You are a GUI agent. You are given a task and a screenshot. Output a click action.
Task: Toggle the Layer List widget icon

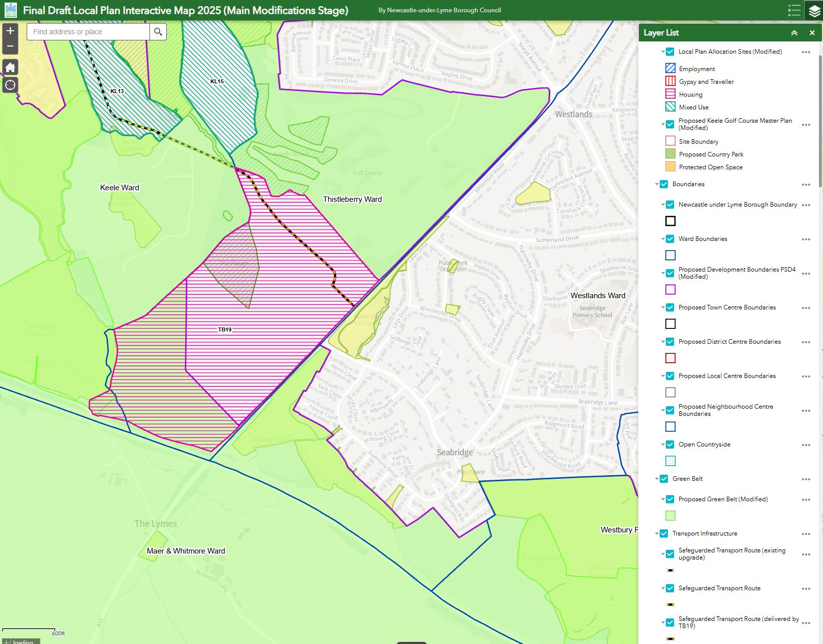[814, 10]
